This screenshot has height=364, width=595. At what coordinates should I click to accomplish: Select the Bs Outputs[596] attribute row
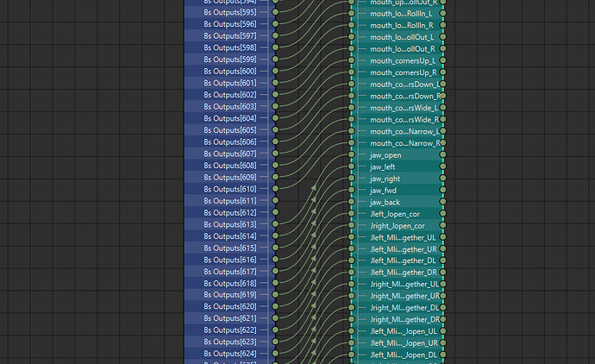(x=229, y=24)
